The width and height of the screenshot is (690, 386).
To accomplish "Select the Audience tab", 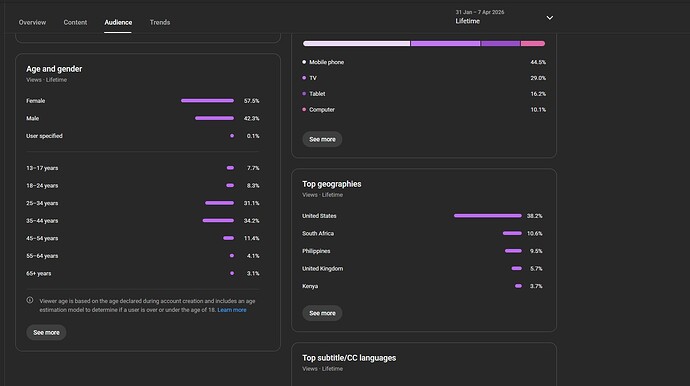I will (118, 22).
